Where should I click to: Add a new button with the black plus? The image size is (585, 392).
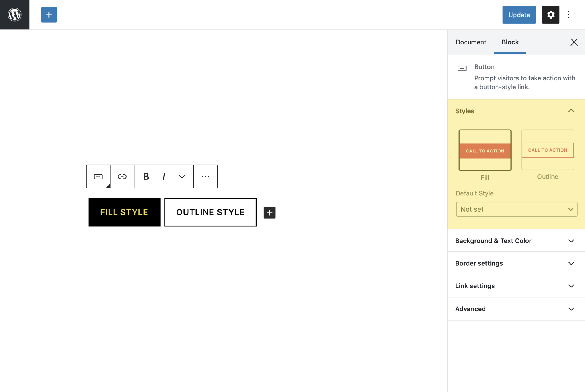(269, 212)
